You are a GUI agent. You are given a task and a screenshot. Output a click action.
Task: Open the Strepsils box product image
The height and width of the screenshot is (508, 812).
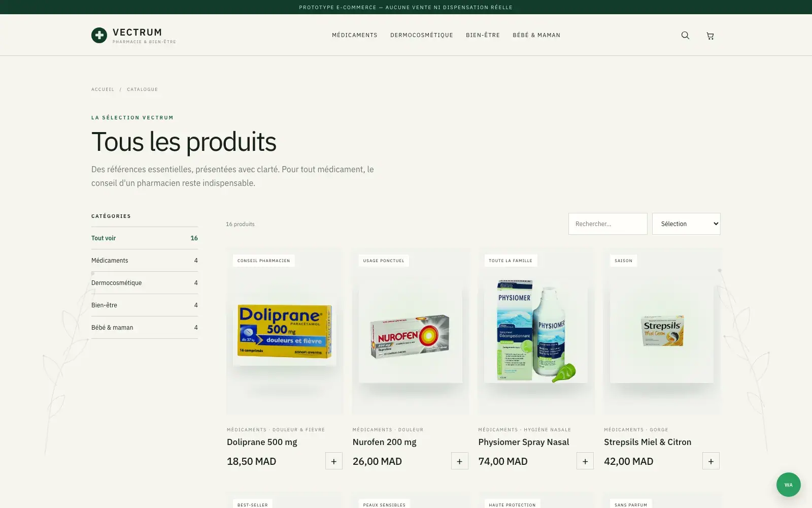coord(662,331)
